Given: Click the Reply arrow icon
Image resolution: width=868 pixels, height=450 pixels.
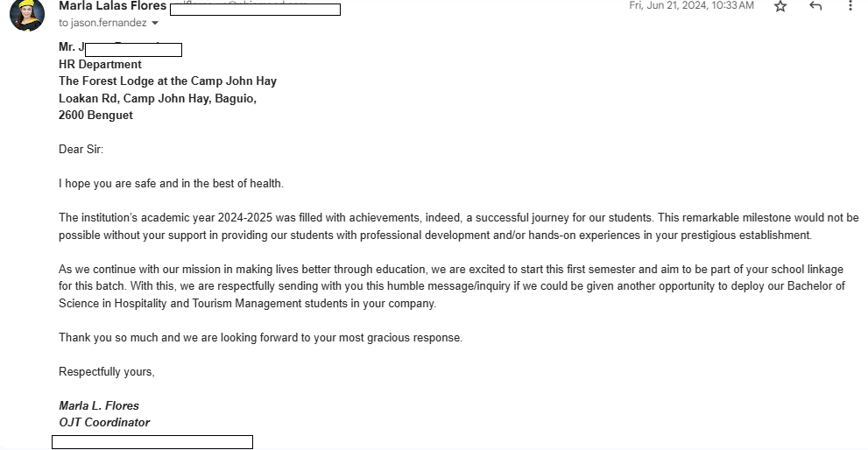Looking at the screenshot, I should [815, 6].
